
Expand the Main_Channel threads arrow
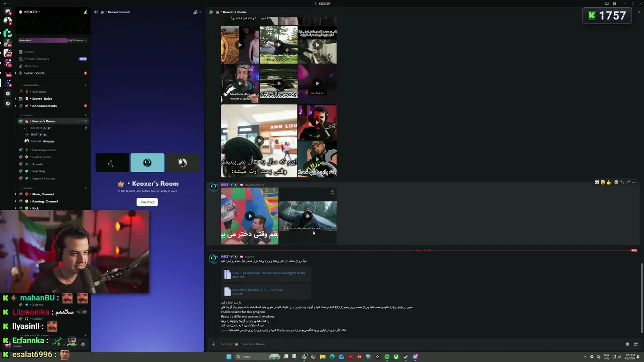(x=16, y=194)
